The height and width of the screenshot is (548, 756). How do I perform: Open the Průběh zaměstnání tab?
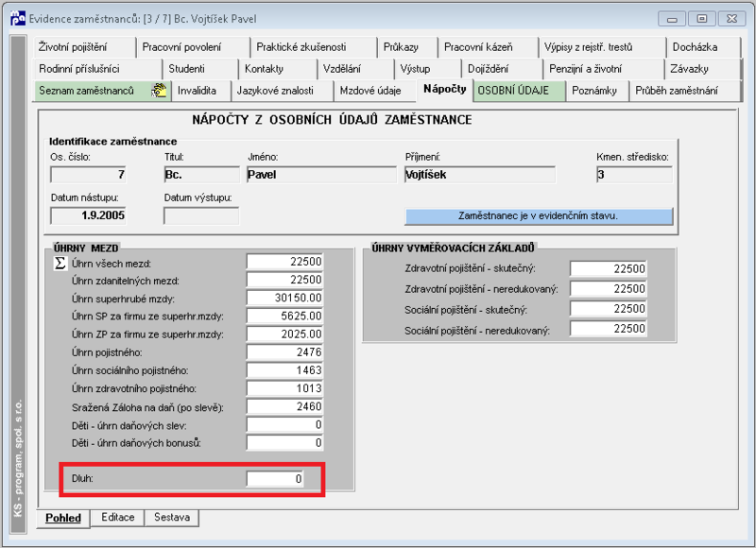pos(676,91)
